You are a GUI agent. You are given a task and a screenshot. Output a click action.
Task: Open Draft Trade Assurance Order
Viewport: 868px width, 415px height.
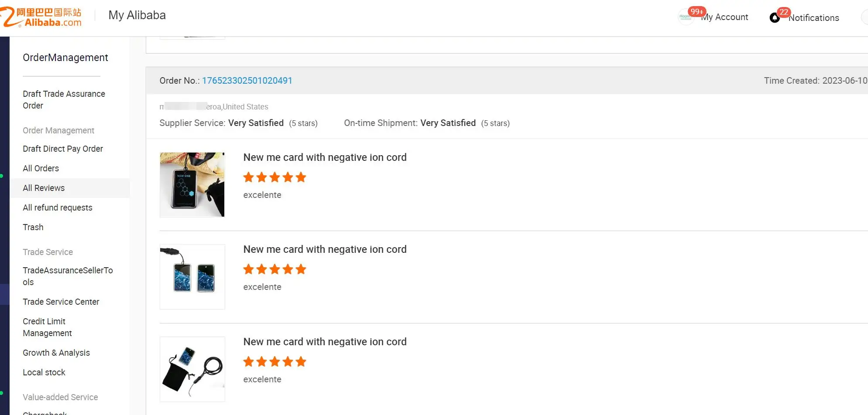point(64,99)
